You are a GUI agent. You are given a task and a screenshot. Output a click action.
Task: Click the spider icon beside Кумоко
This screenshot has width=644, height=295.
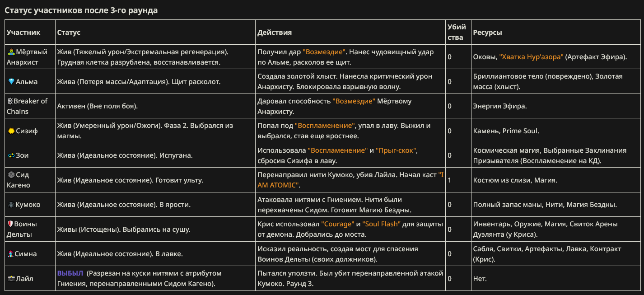[x=11, y=205]
